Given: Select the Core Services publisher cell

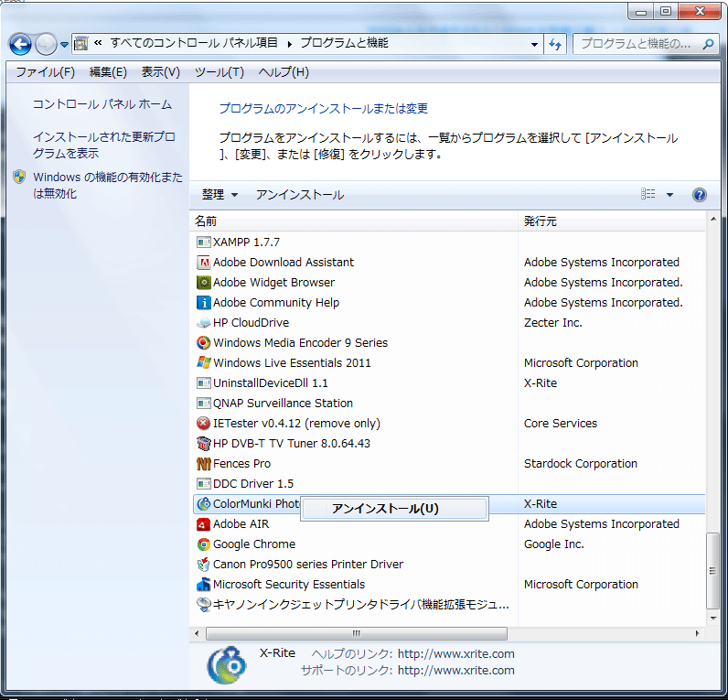Looking at the screenshot, I should [561, 423].
